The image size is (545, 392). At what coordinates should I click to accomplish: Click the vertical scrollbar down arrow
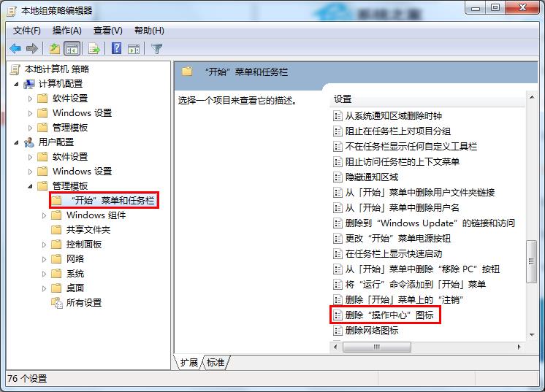pos(532,335)
